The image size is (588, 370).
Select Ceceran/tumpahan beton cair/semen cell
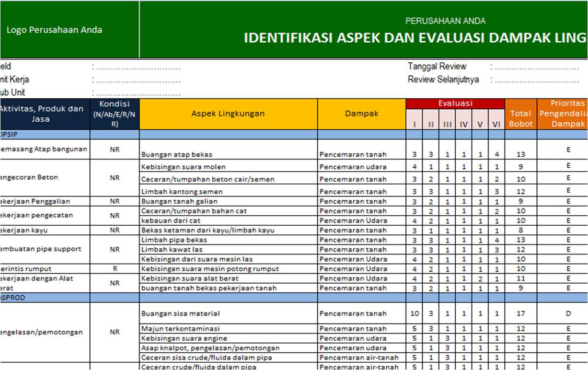[228, 179]
